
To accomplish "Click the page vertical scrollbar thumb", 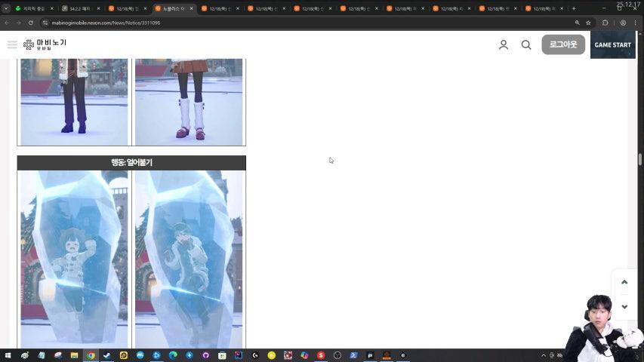I will click(x=640, y=160).
